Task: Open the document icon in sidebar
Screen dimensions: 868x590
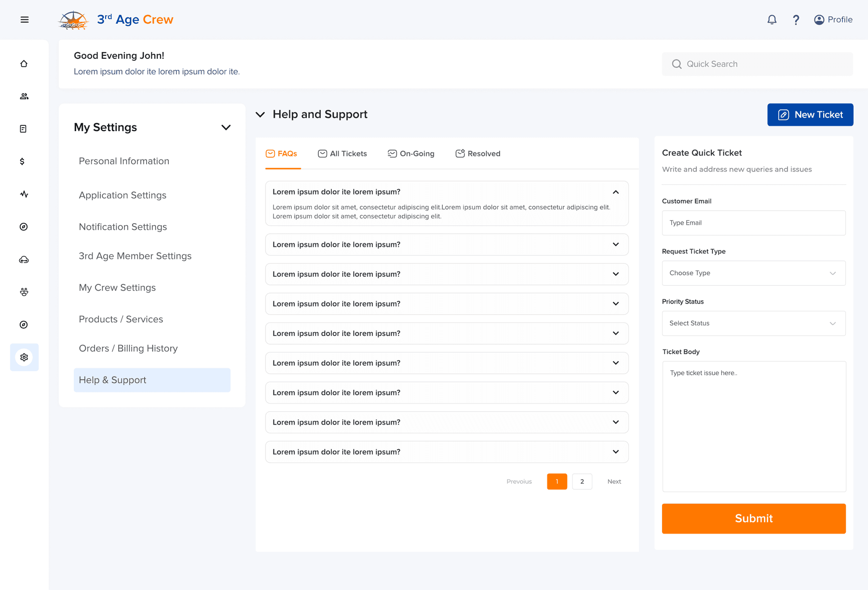Action: [23, 129]
